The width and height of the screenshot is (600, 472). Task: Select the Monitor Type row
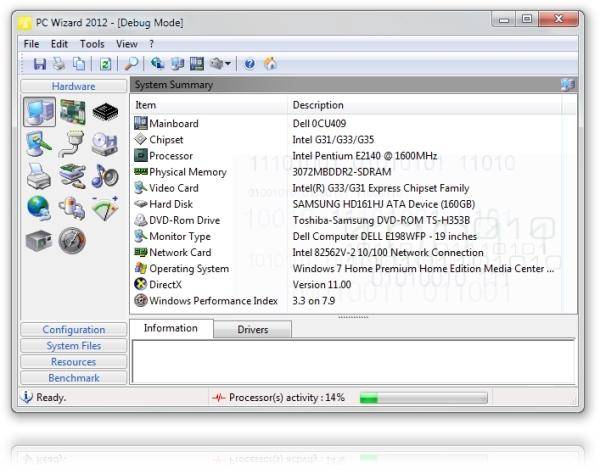(x=346, y=236)
